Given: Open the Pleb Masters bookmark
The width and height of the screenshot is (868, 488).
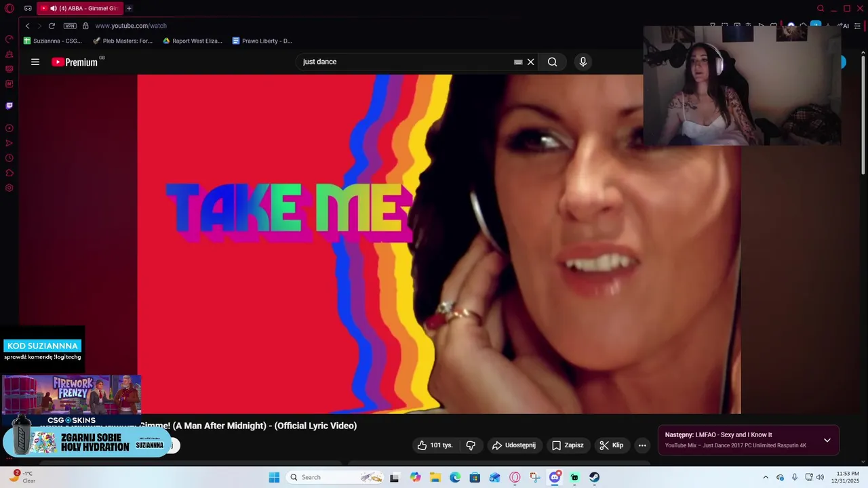Looking at the screenshot, I should click(123, 41).
